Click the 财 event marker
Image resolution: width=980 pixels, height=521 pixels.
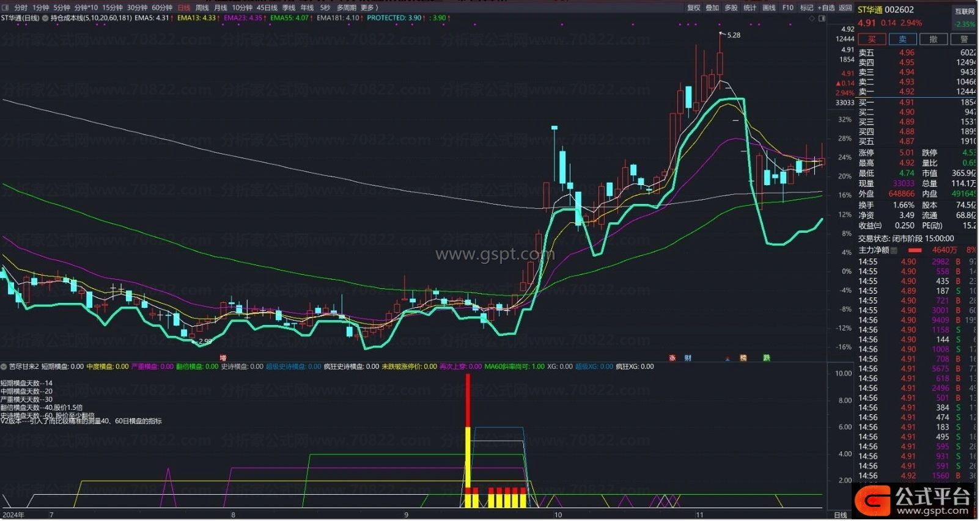tap(688, 358)
